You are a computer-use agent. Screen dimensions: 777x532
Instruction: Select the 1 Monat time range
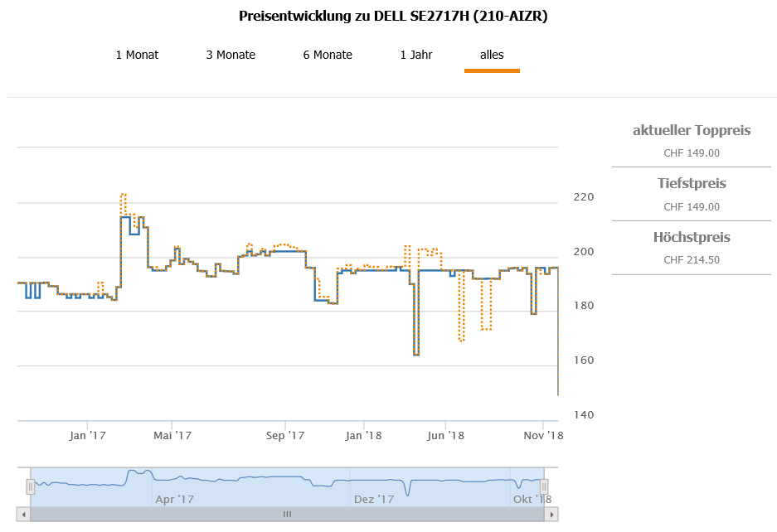coord(137,55)
